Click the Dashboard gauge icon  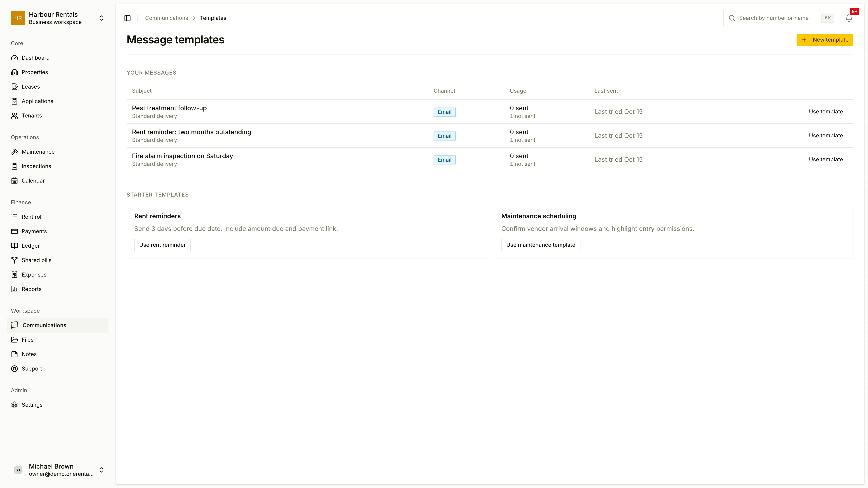[x=14, y=58]
